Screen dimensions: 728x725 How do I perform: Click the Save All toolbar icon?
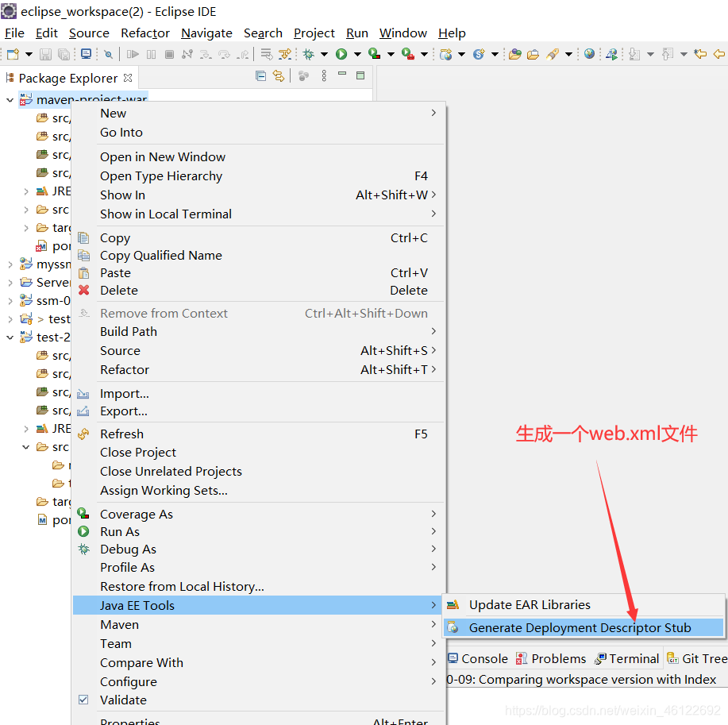coord(64,54)
